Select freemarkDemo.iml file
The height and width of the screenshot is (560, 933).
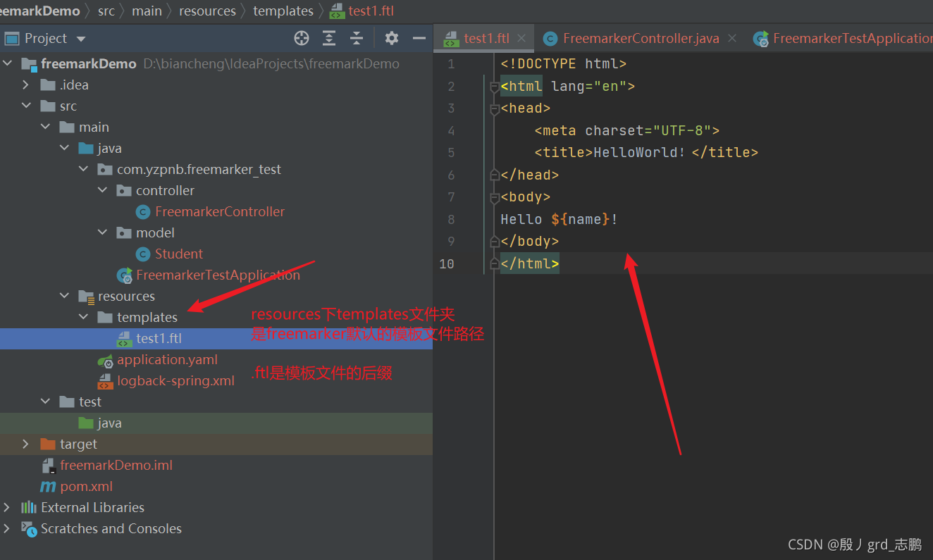coord(116,465)
